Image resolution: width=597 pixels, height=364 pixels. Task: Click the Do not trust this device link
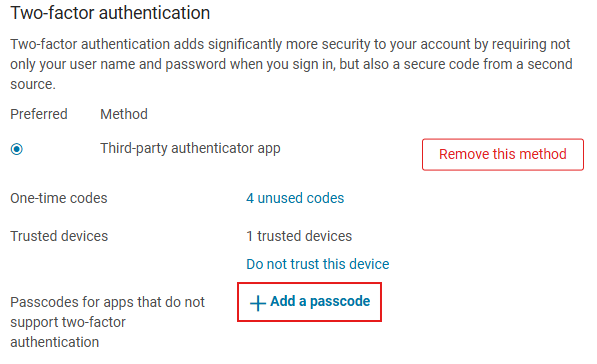pos(318,264)
